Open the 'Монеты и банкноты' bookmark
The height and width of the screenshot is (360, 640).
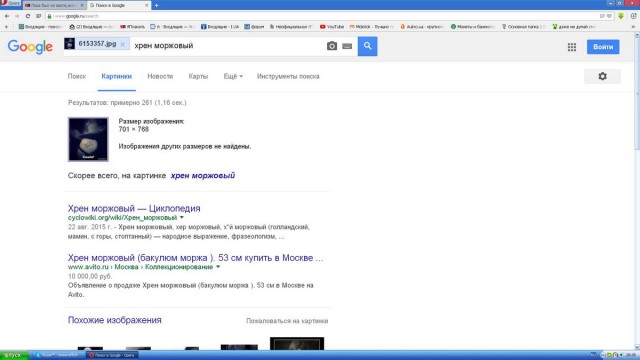[473, 27]
